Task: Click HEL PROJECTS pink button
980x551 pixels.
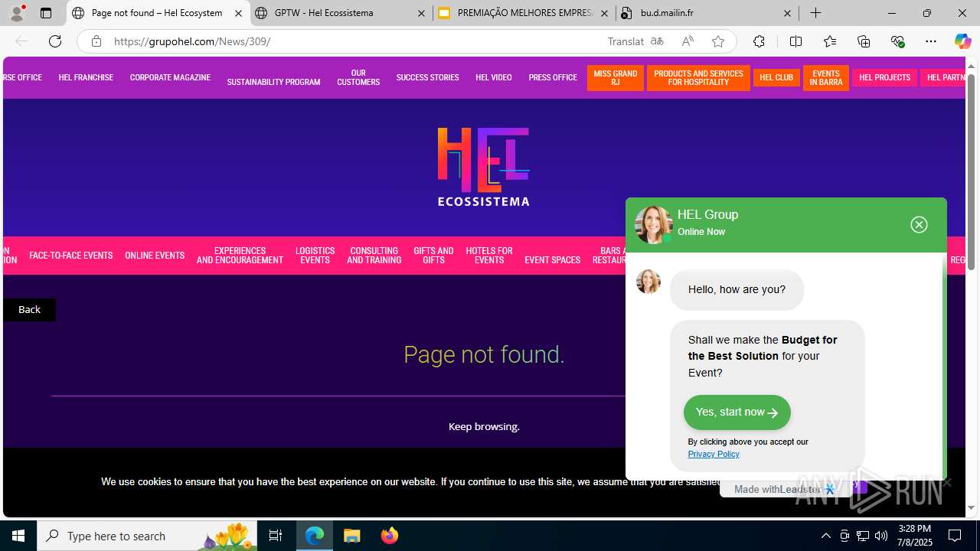Action: (x=884, y=77)
